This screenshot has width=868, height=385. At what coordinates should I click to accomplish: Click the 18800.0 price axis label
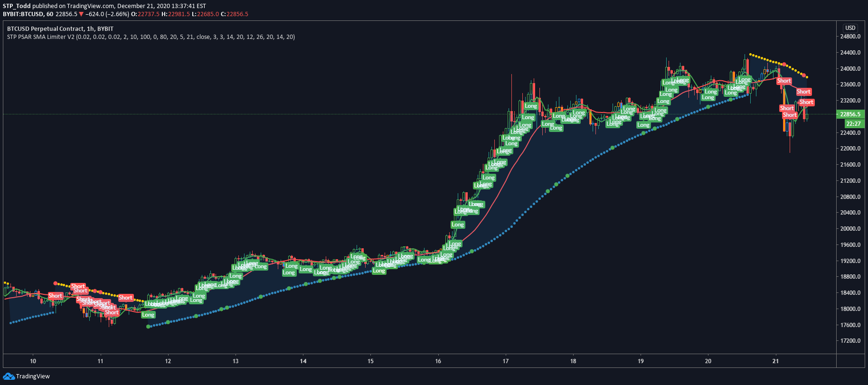[850, 277]
